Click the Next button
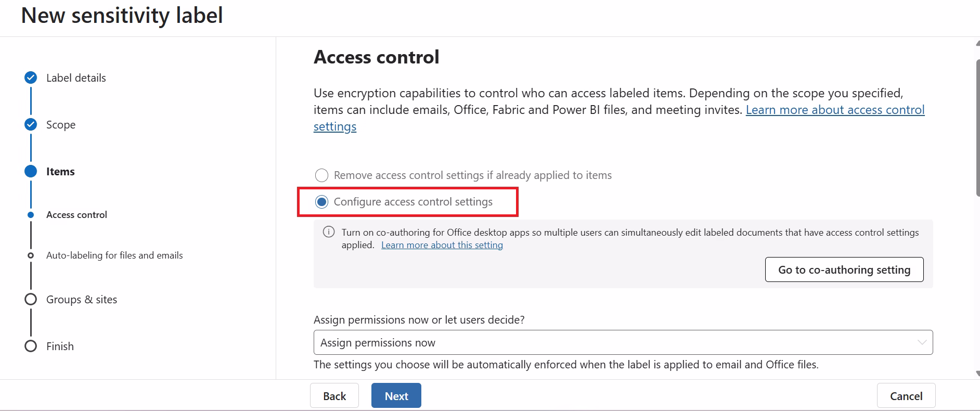Image resolution: width=980 pixels, height=411 pixels. tap(396, 396)
